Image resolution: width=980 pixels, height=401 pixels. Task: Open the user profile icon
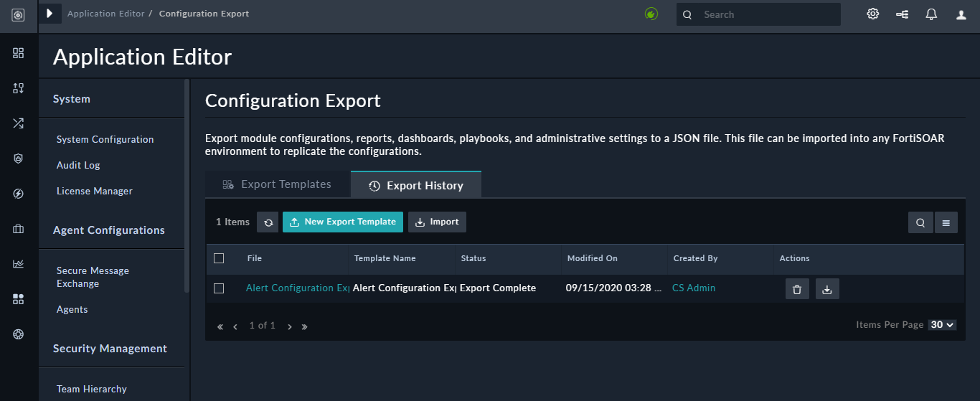(961, 14)
